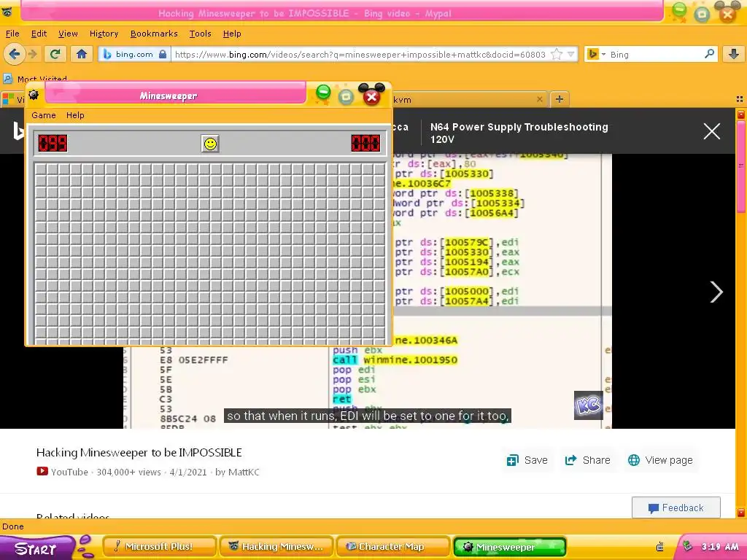Click the scrollbar up arrow

[x=741, y=114]
